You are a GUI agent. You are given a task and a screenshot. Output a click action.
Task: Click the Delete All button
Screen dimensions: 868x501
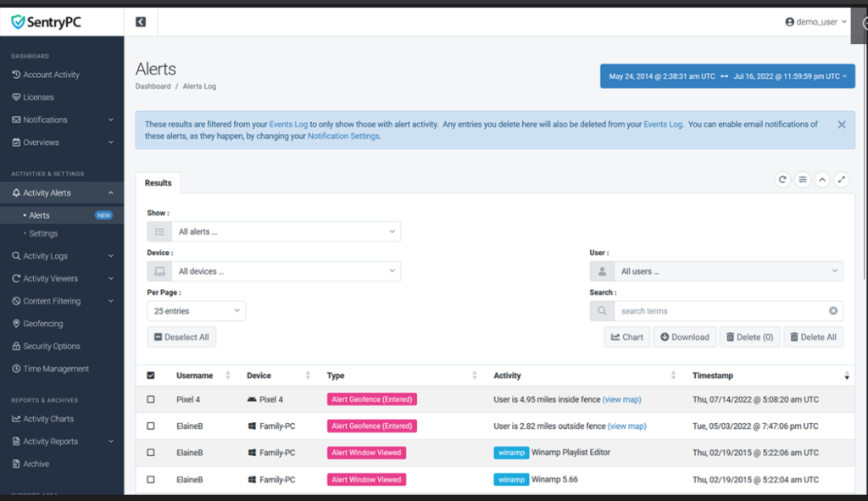813,337
